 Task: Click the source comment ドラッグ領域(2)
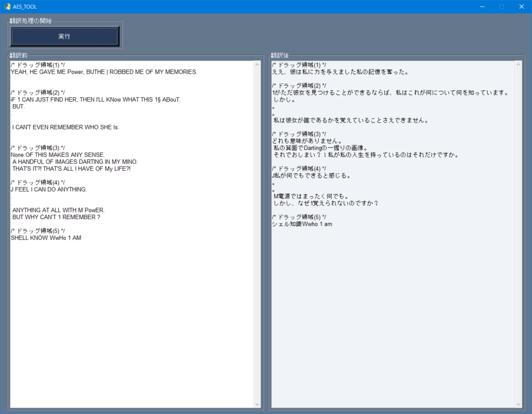[x=38, y=93]
